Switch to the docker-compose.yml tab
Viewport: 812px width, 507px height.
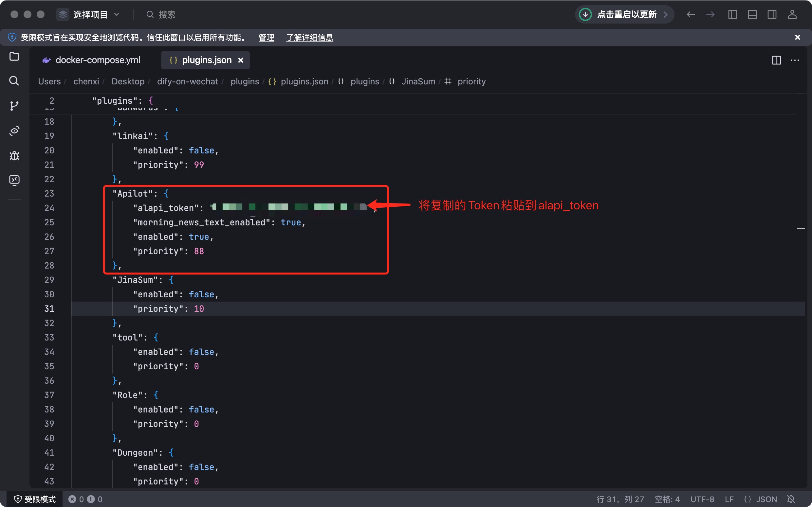coord(97,61)
